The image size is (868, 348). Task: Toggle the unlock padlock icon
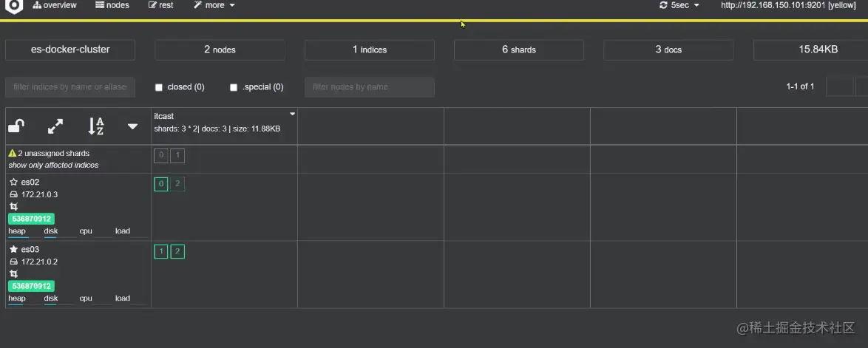[x=16, y=126]
